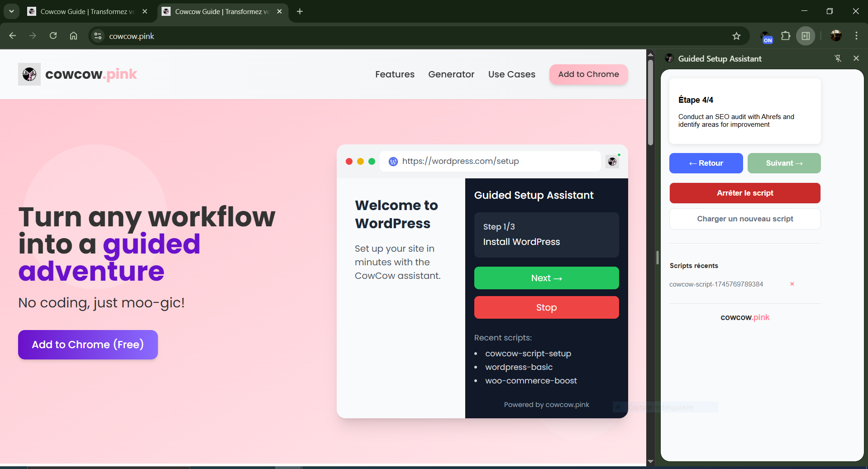Close the Guided Setup Assistant side panel

pyautogui.click(x=856, y=58)
